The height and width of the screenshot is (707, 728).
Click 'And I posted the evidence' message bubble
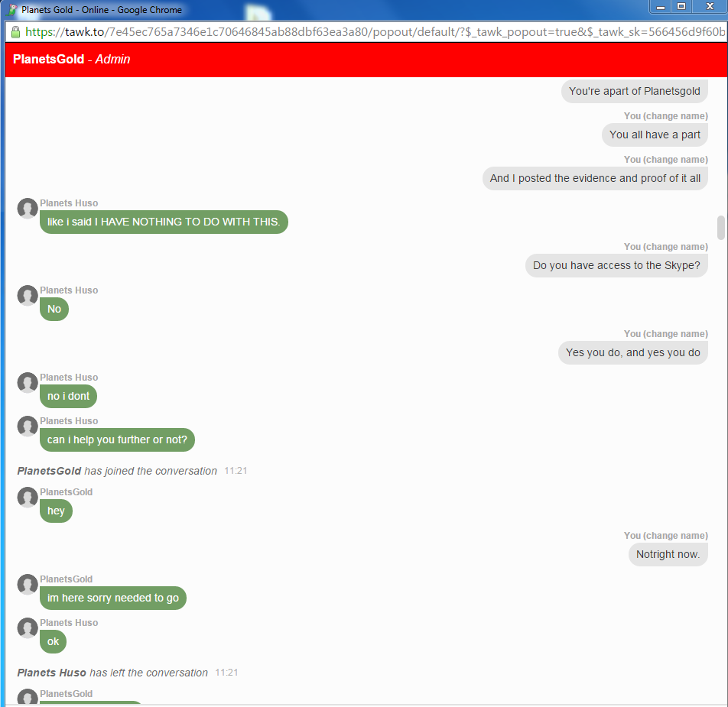pos(595,179)
